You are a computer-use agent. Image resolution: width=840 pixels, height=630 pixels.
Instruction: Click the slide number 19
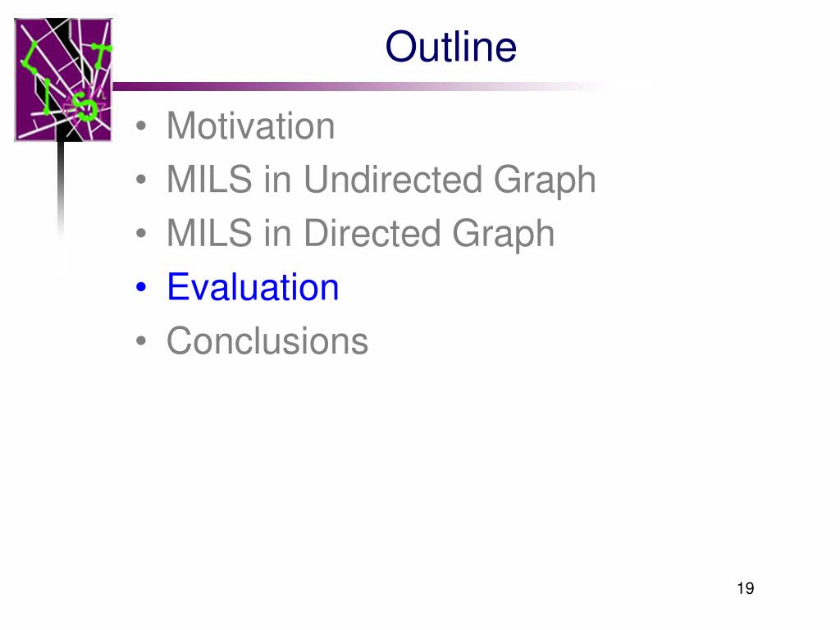746,588
